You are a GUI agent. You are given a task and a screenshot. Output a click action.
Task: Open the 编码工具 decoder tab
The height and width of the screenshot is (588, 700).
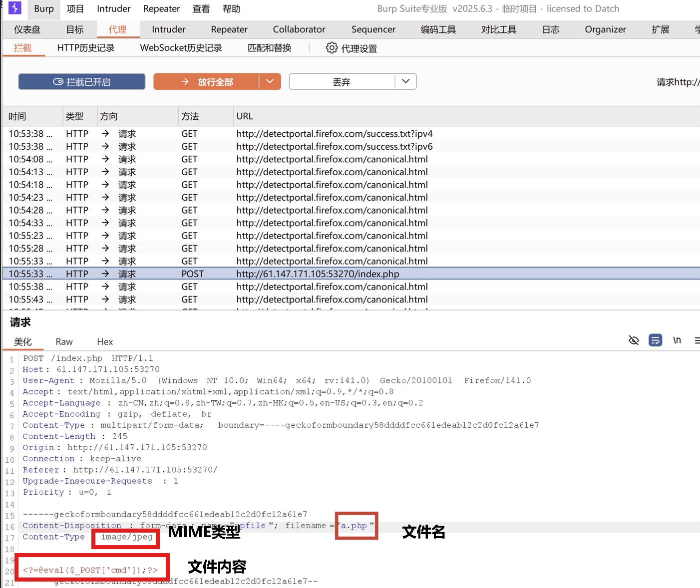tap(438, 29)
